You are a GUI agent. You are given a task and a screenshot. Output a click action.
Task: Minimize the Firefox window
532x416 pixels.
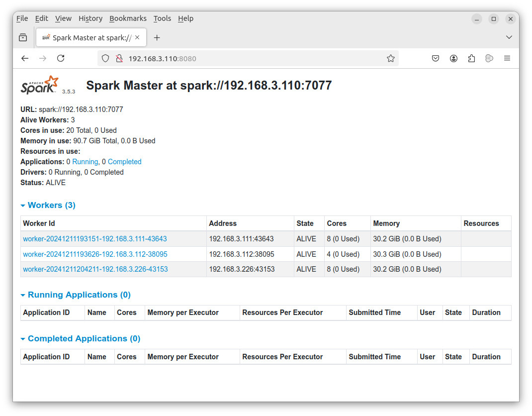476,19
